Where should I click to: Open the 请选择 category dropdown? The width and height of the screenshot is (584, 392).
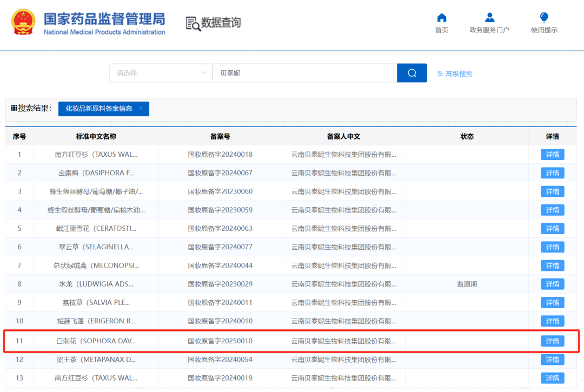coord(161,73)
